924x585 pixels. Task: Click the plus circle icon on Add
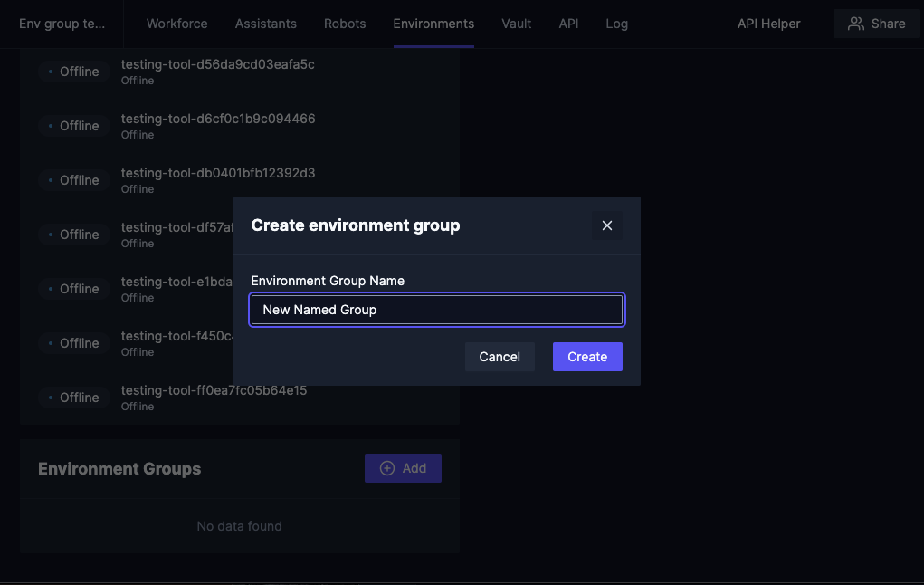387,468
